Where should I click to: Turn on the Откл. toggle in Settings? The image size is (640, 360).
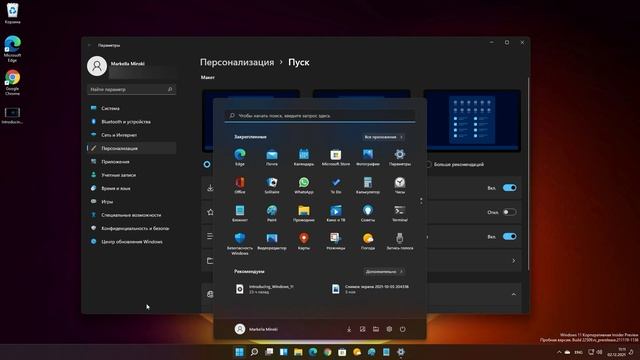(x=509, y=212)
